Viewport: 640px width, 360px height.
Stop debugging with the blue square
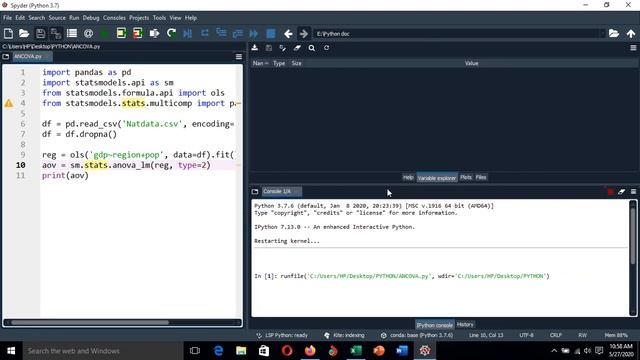pos(271,33)
